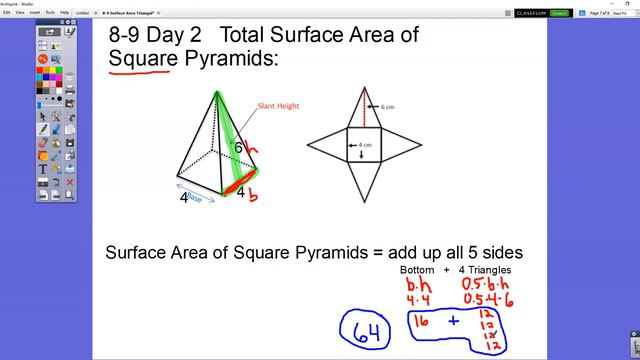Switch to the Untitled flipchart tab
The width and height of the screenshot is (640, 360).
pyautogui.click(x=82, y=13)
